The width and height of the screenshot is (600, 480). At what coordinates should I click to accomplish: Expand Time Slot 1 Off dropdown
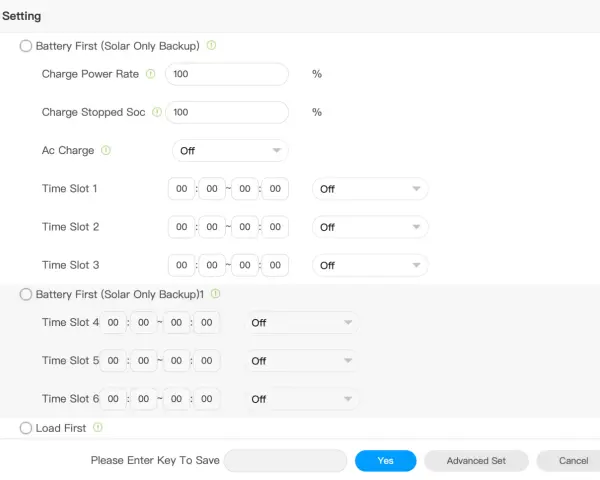click(370, 189)
